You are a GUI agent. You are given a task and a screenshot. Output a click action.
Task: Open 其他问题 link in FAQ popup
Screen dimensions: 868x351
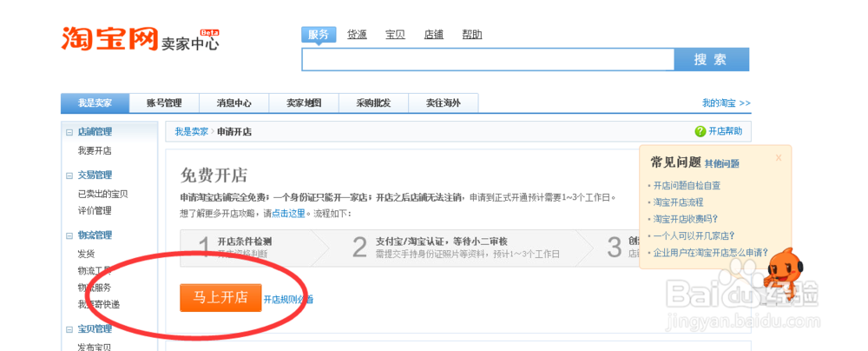722,163
